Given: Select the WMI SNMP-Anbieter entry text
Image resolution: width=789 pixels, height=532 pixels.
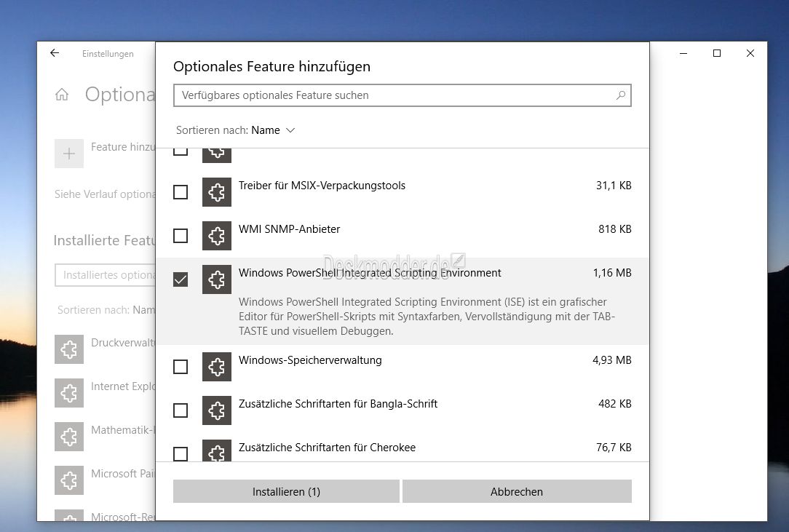Looking at the screenshot, I should click(290, 229).
